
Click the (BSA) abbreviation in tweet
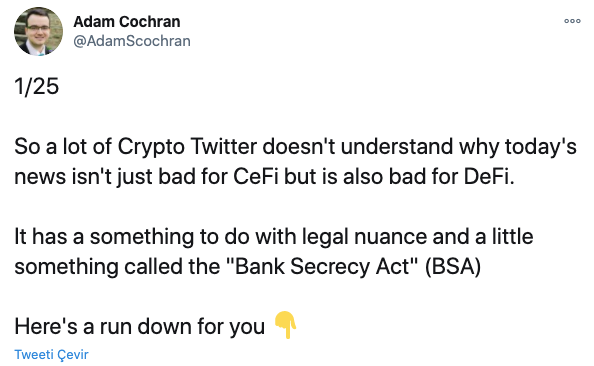coord(453,266)
